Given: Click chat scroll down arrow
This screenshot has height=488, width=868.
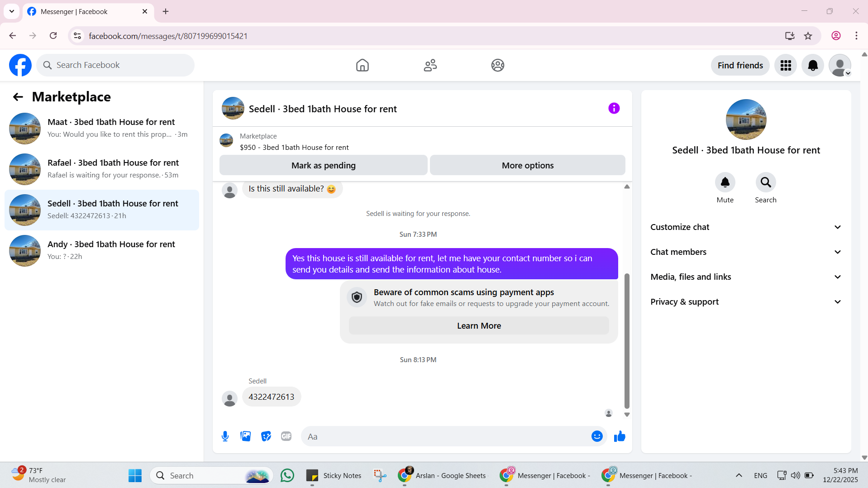Looking at the screenshot, I should [627, 415].
